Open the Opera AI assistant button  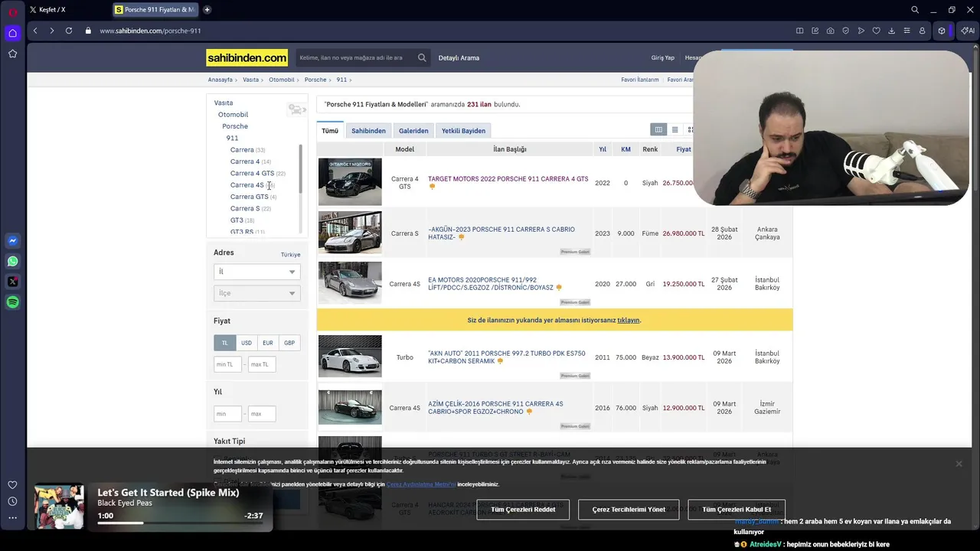tap(967, 31)
